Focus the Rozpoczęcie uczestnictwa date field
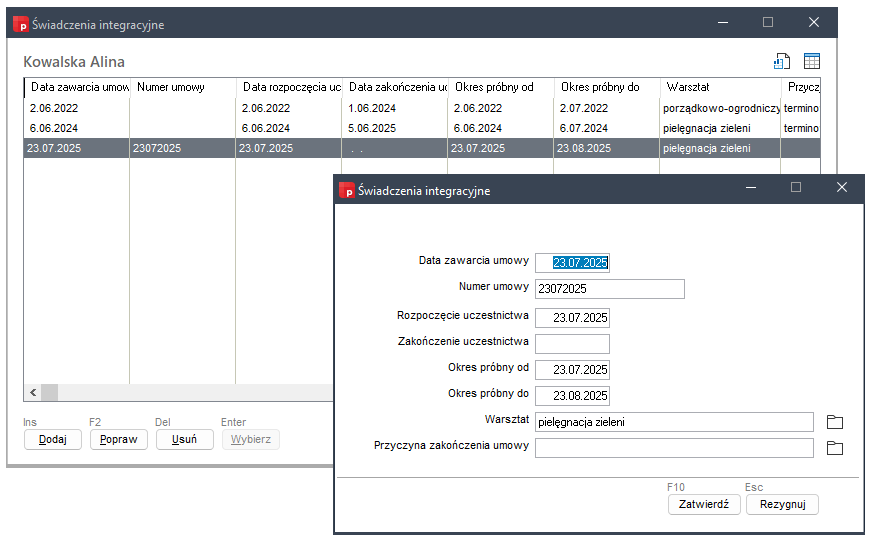This screenshot has height=543, width=887. click(x=572, y=318)
